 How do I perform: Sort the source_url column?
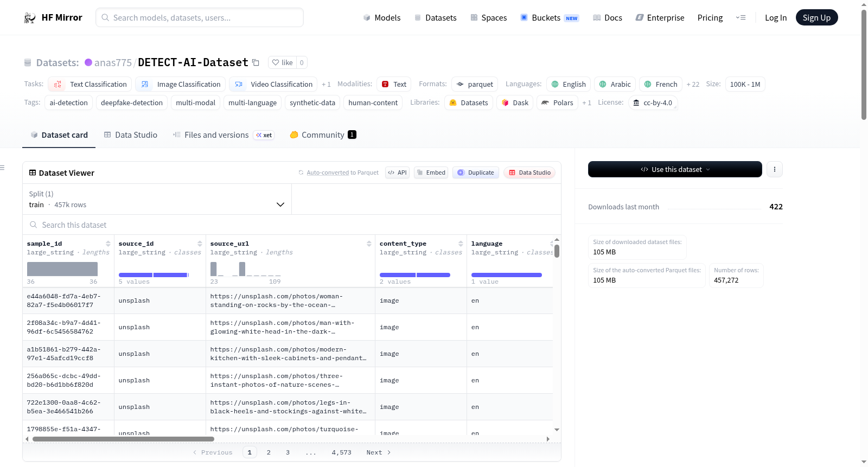coord(369,244)
